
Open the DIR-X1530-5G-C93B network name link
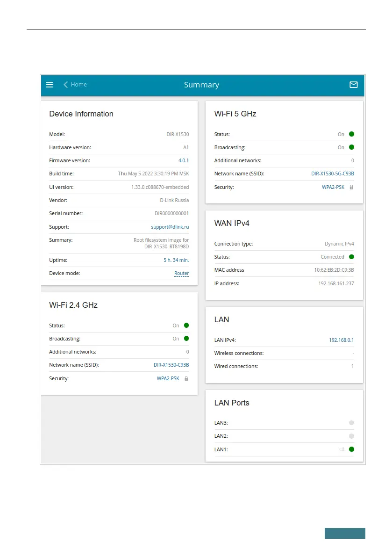point(333,174)
